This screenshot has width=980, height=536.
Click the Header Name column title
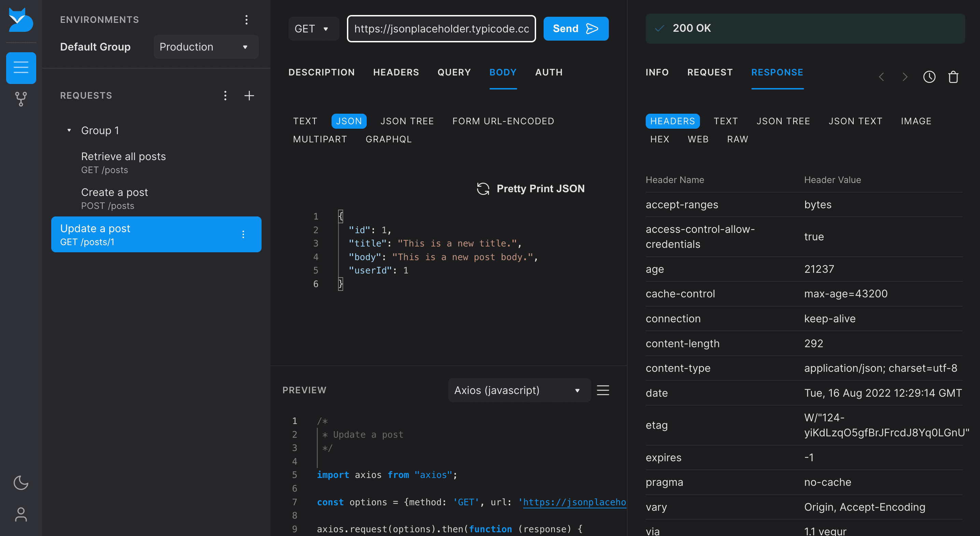click(x=674, y=180)
